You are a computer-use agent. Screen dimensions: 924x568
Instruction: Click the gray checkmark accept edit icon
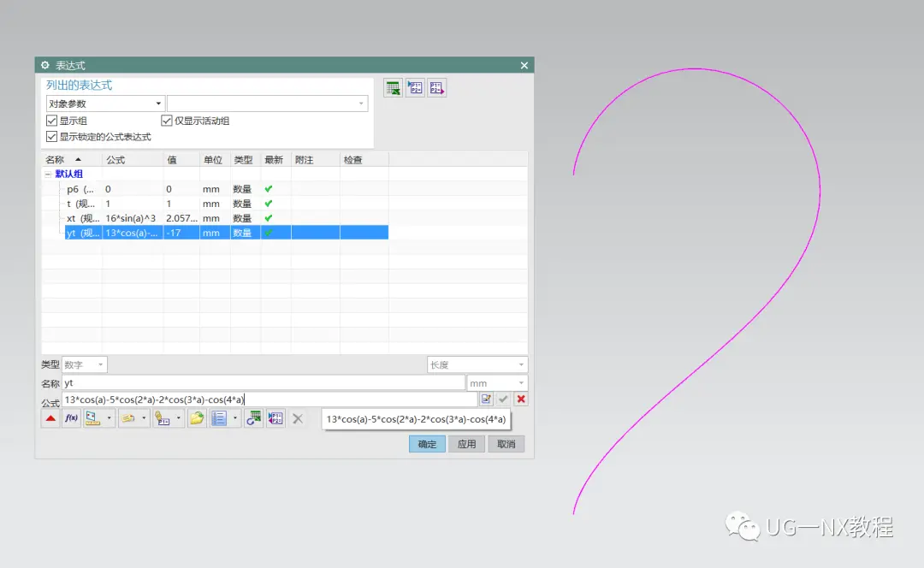(x=503, y=399)
